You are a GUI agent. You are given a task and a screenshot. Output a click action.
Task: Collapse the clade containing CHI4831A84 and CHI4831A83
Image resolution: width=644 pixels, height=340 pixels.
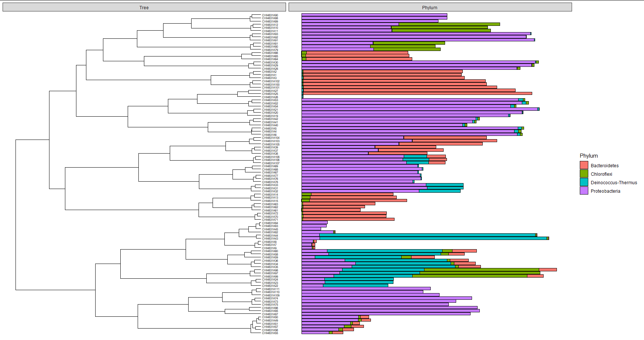tap(260, 224)
